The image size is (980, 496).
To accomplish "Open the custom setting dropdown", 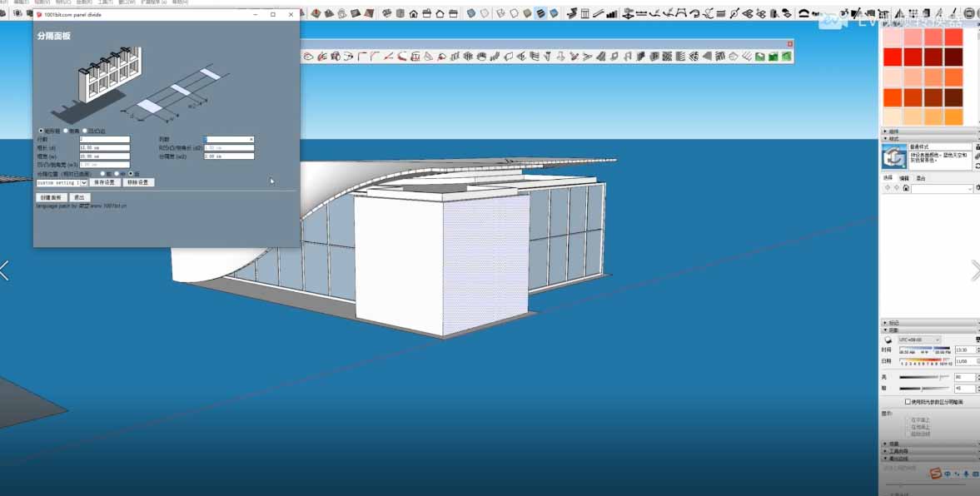I will click(84, 182).
